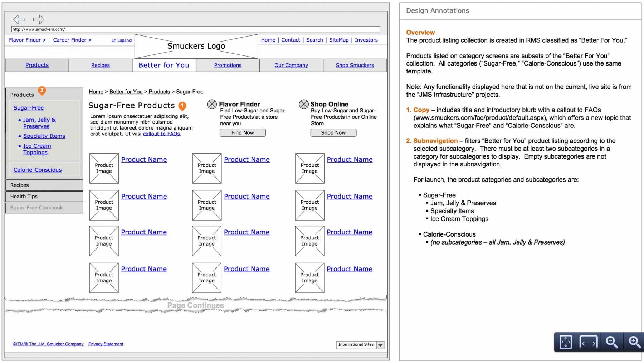
Task: Open the Our Company navigation tab
Action: (291, 65)
